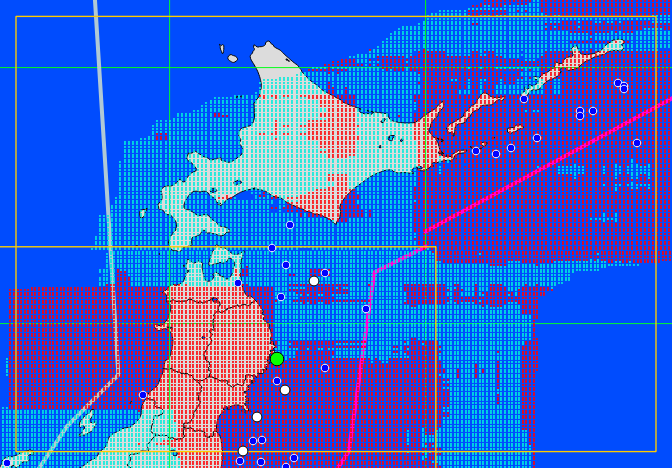Image resolution: width=672 pixels, height=468 pixels.
Task: Click Sado island in the Sea of Japan
Action: pyautogui.click(x=87, y=423)
